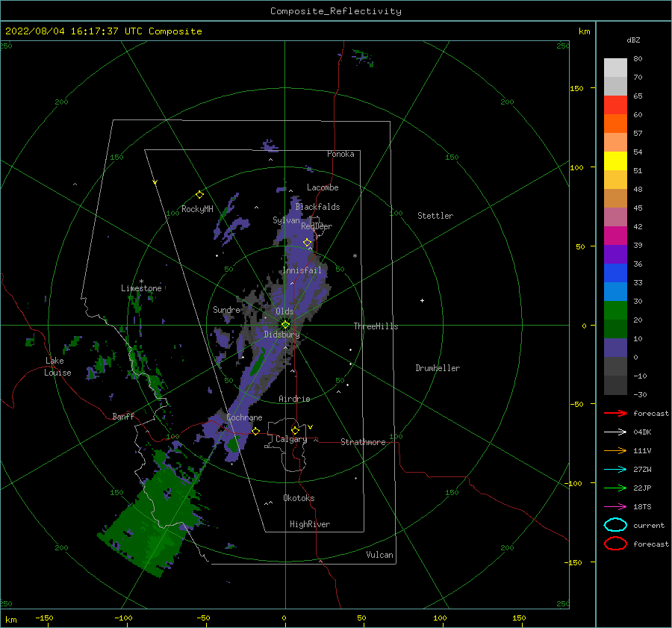Screen dimensions: 672x628
Task: Click the yellow V marker east of Calgary
Action: 311,427
